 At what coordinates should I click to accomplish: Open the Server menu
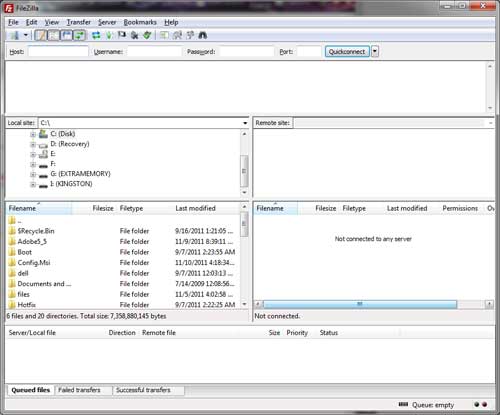[107, 22]
